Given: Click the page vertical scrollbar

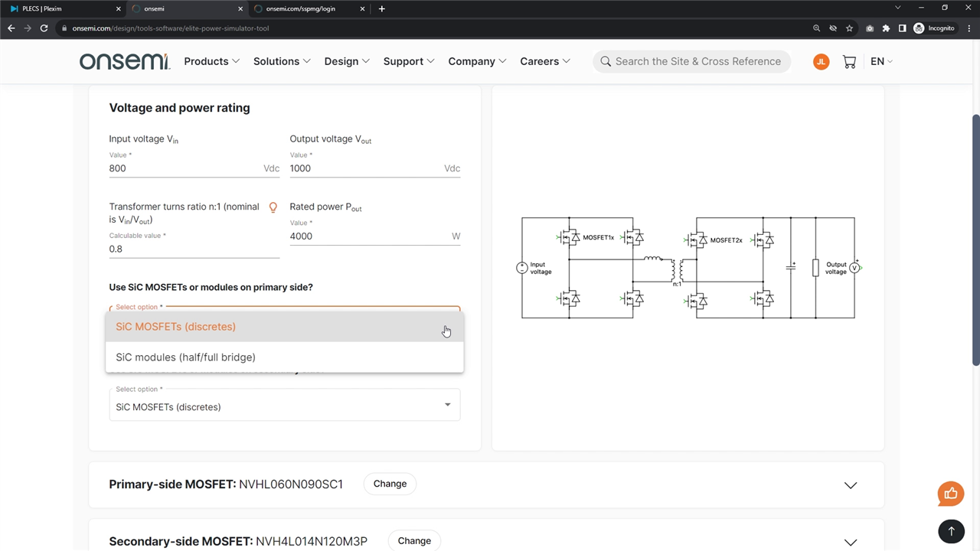Looking at the screenshot, I should 975,240.
